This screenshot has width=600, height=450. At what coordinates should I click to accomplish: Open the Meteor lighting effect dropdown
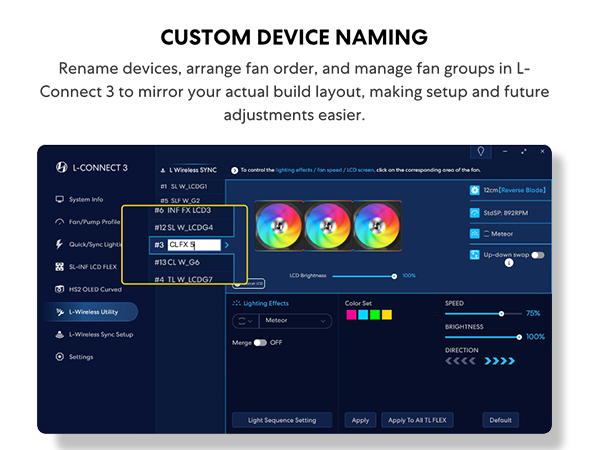tap(295, 321)
